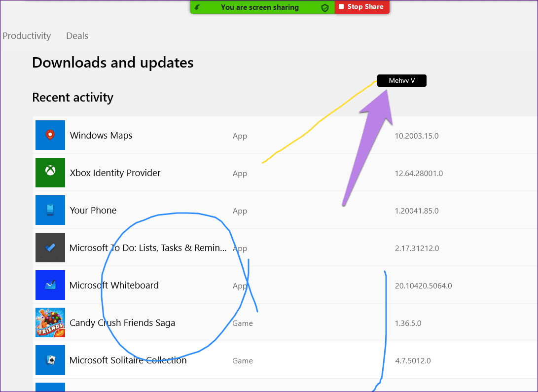Open the Microsoft Whiteboard entry name
This screenshot has width=538, height=392.
(x=114, y=285)
